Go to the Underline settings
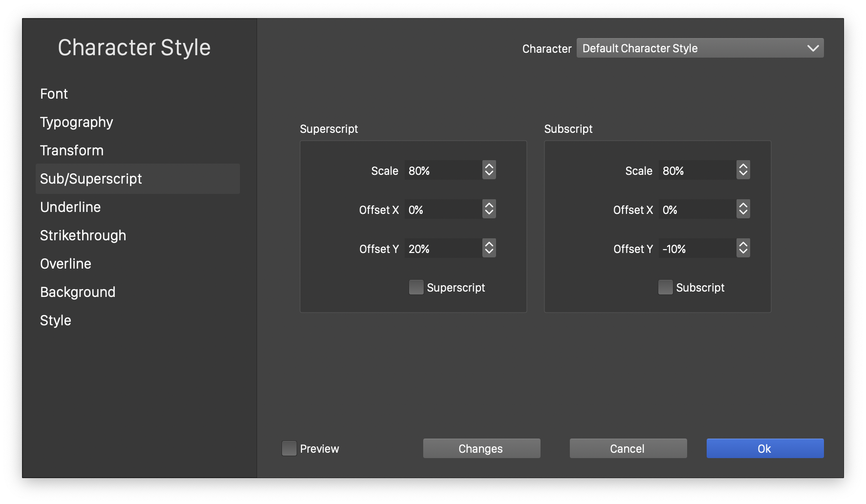The width and height of the screenshot is (866, 504). 70,207
